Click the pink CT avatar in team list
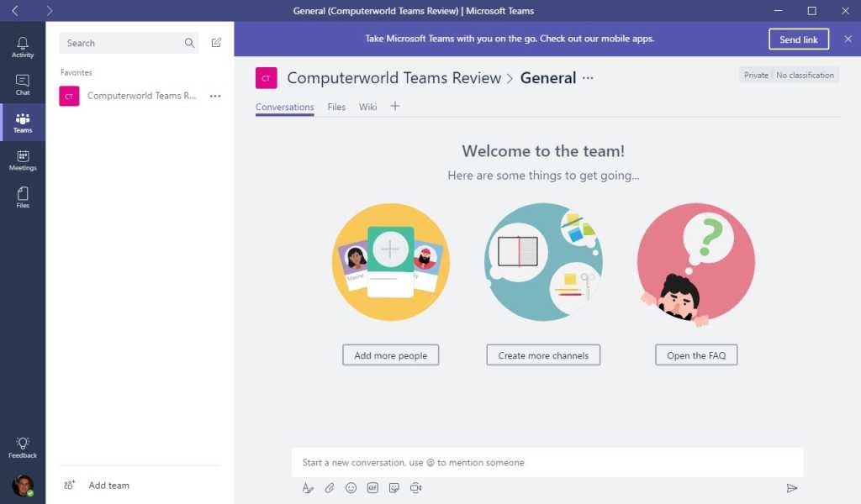The image size is (861, 504). click(69, 96)
